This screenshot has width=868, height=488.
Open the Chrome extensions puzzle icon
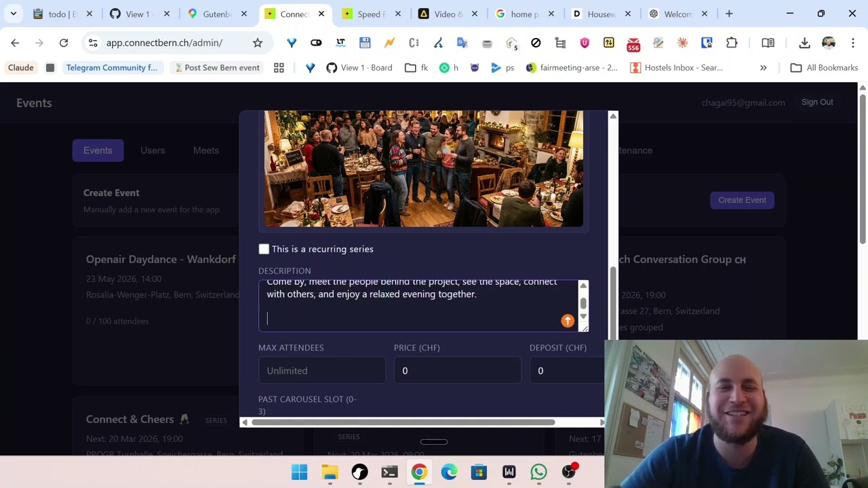click(732, 43)
